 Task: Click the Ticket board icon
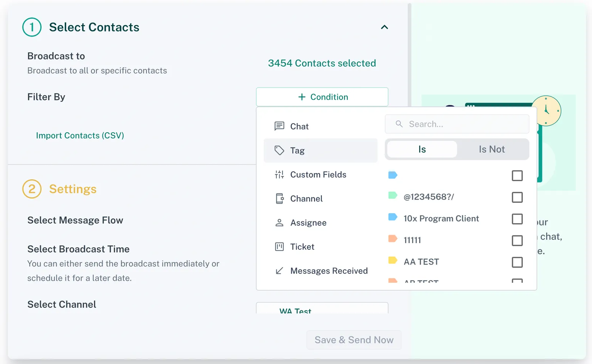(279, 247)
